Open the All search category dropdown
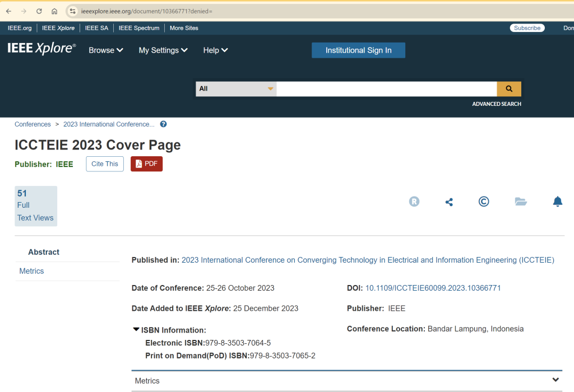This screenshot has height=392, width=574. (x=236, y=89)
